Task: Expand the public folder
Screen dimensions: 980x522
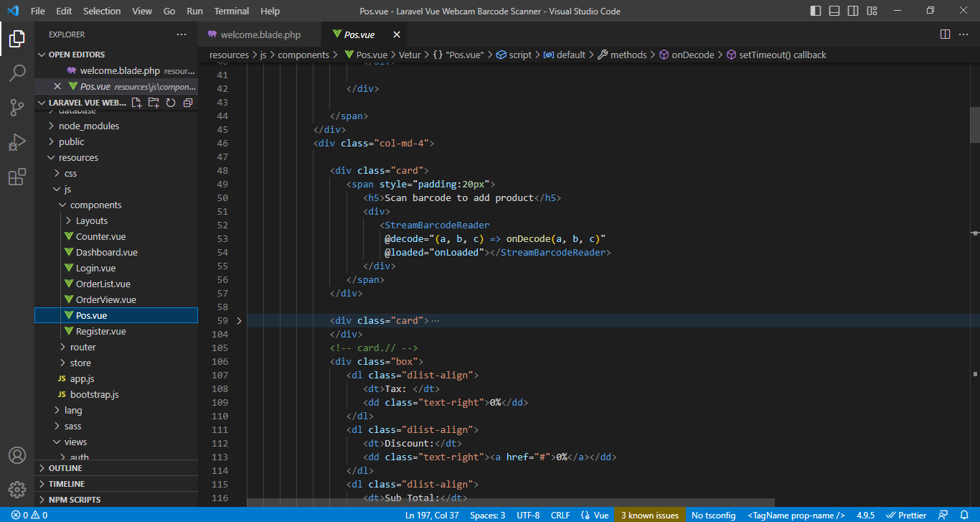Action: (x=116, y=141)
